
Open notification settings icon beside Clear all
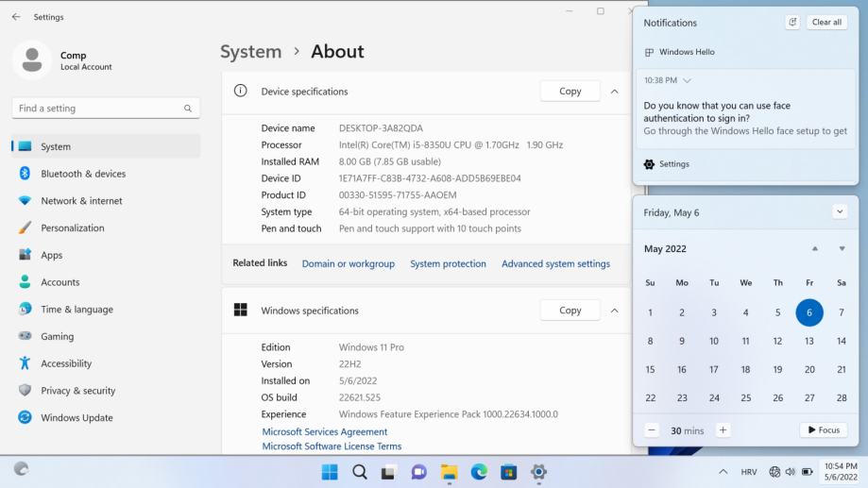click(x=791, y=23)
